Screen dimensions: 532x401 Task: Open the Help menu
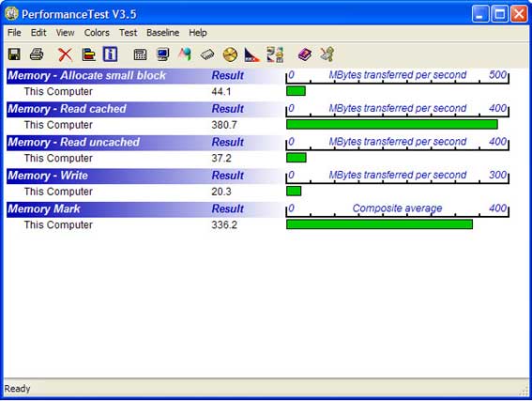(198, 33)
